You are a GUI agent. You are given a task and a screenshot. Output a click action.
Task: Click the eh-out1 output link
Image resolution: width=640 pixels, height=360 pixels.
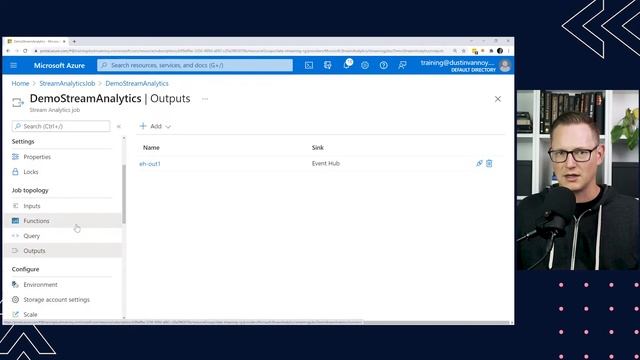coord(150,164)
